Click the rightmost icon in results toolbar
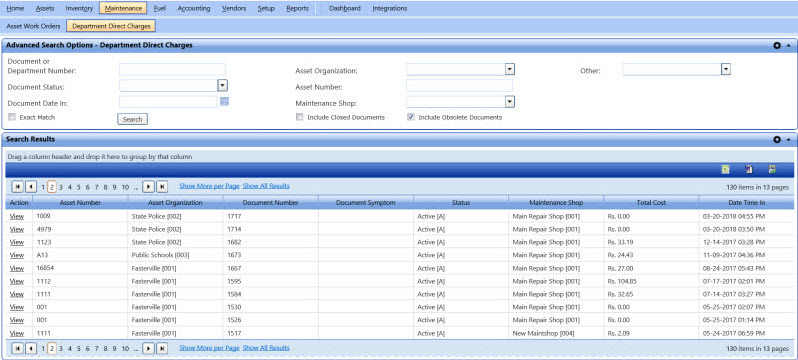The height and width of the screenshot is (360, 798). coord(772,170)
